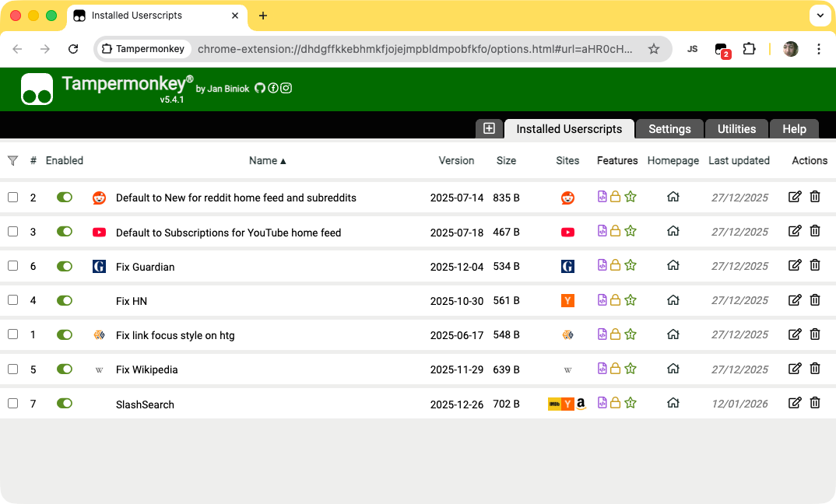Click the purple file icon for Fix Wikipedia

(x=602, y=369)
